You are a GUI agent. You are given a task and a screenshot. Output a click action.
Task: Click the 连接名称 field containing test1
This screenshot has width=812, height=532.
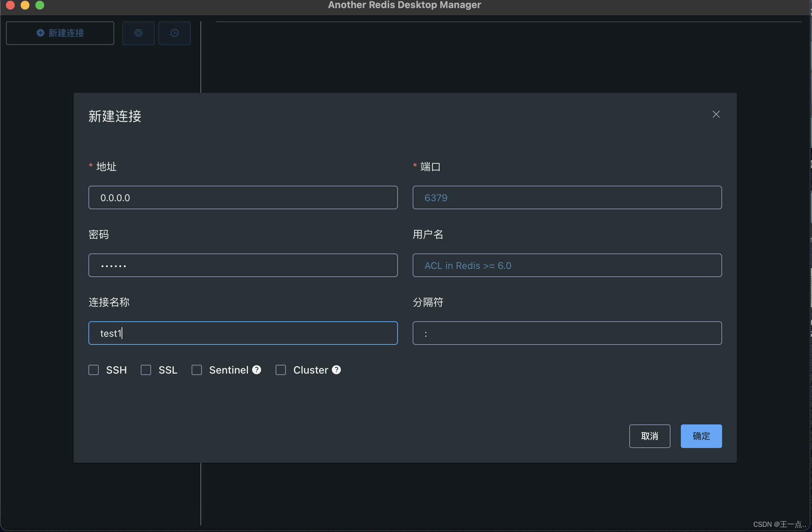point(243,333)
